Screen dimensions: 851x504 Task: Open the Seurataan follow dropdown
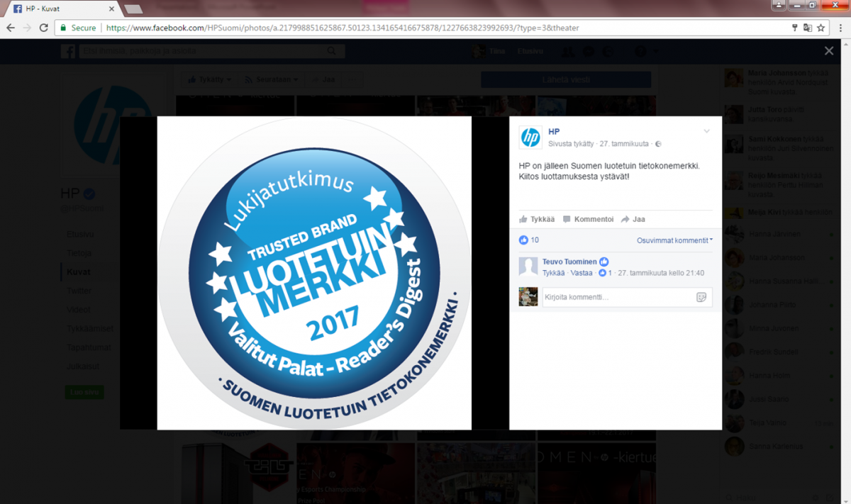(271, 79)
